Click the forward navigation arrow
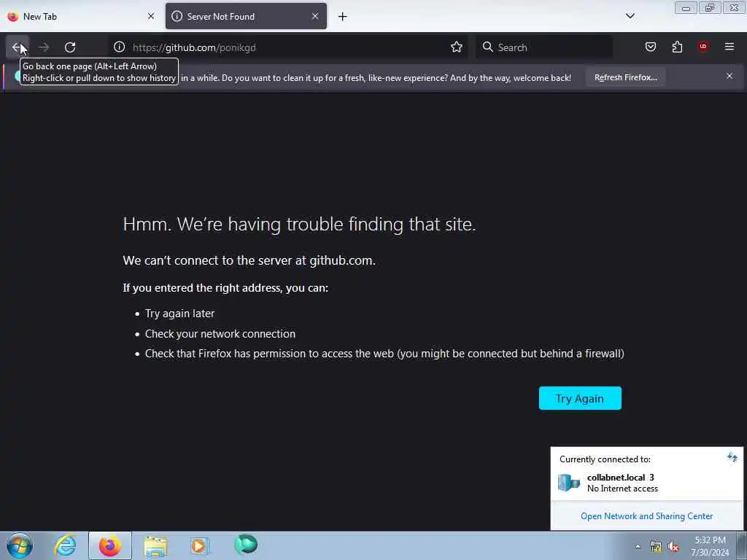The width and height of the screenshot is (747, 560). pyautogui.click(x=44, y=47)
